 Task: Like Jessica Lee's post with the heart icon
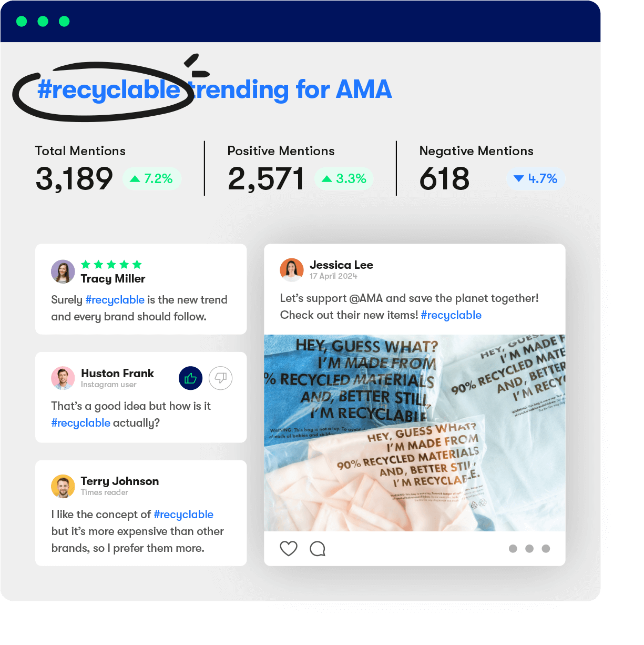tap(289, 548)
